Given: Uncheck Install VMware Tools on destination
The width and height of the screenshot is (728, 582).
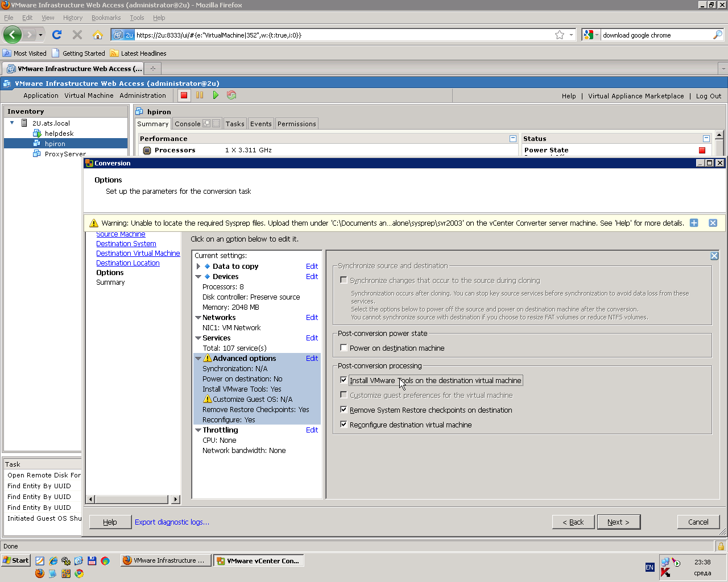Looking at the screenshot, I should 344,380.
